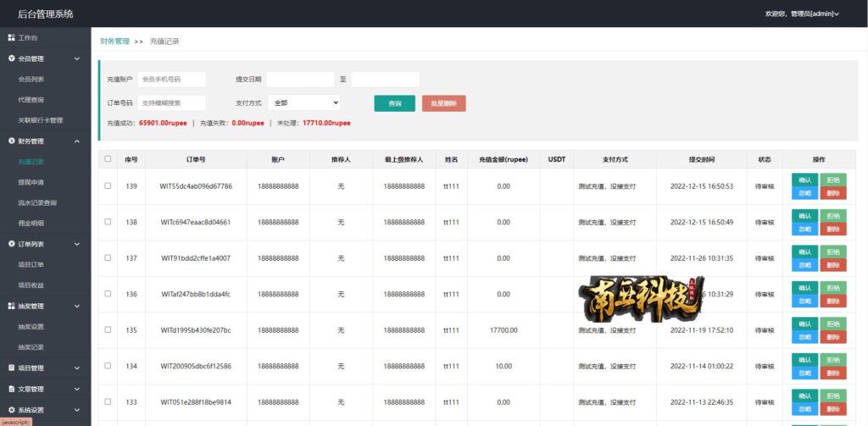Viewport: 868px width, 426px height.
Task: Click 忽略 for order row 133
Action: 805,409
